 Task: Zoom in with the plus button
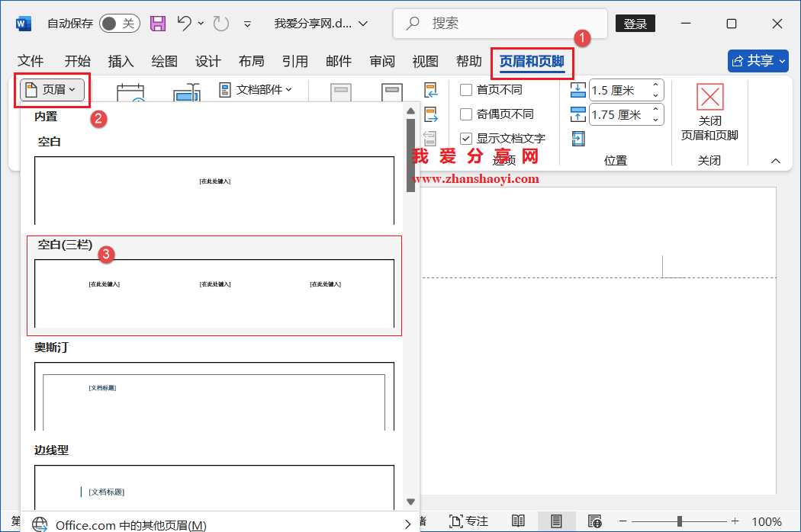click(x=735, y=521)
